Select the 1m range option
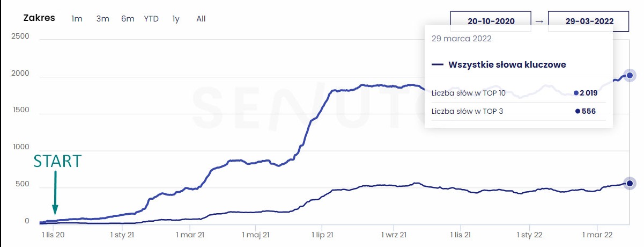This screenshot has width=644, height=247. tap(77, 19)
